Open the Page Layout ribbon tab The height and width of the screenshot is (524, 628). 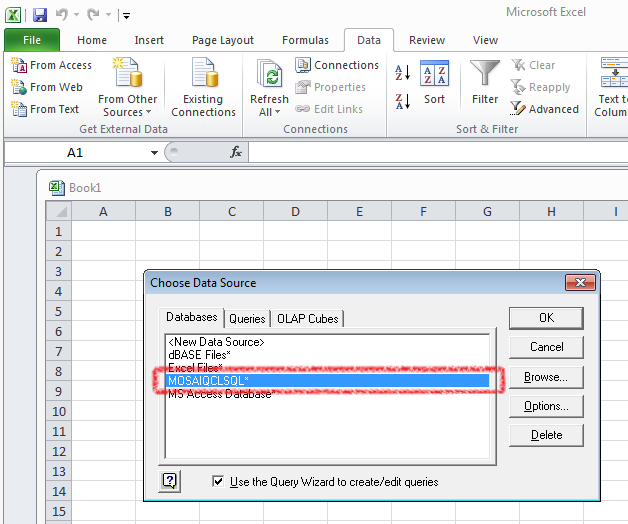coord(223,40)
